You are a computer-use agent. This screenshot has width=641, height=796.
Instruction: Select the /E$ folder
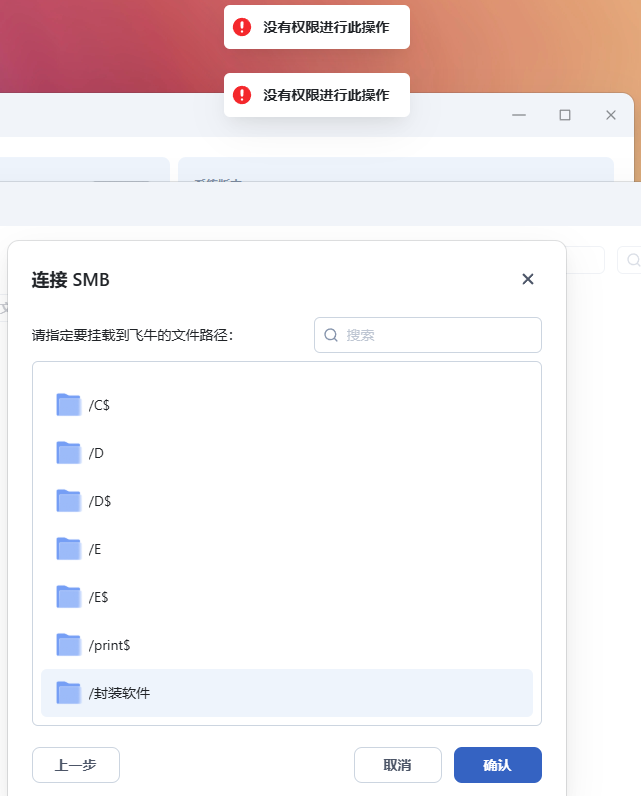287,597
